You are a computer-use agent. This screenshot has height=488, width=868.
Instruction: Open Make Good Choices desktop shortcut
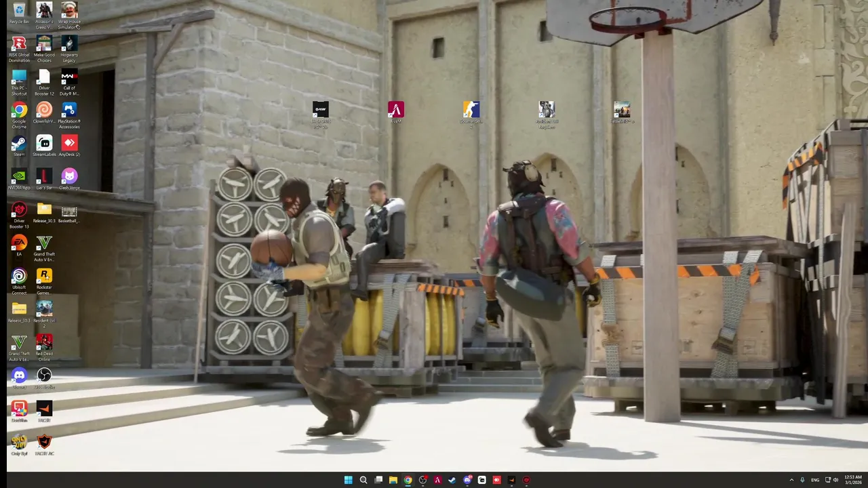pyautogui.click(x=44, y=49)
